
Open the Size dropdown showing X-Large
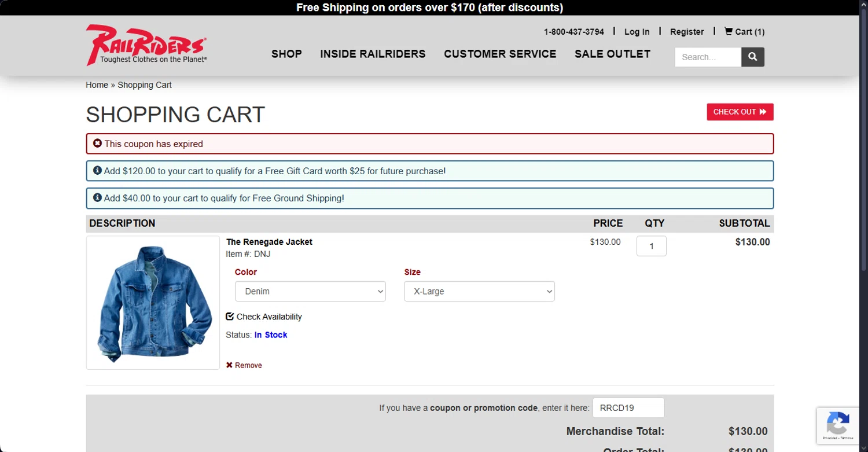click(479, 291)
